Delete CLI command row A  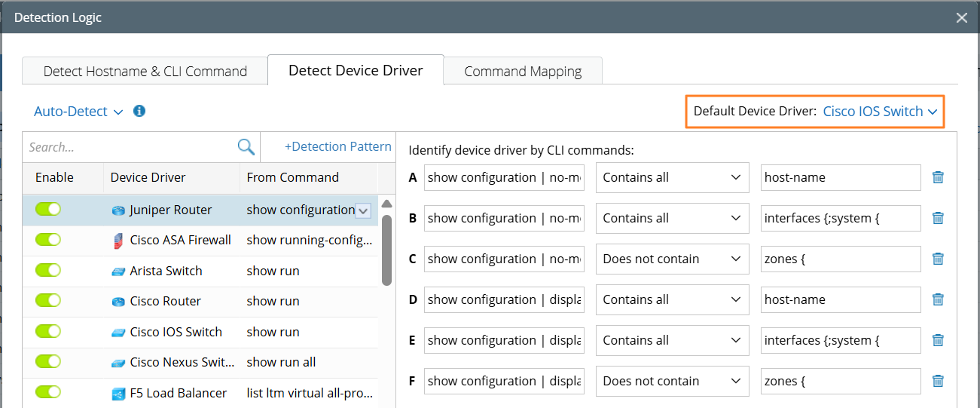tap(938, 177)
